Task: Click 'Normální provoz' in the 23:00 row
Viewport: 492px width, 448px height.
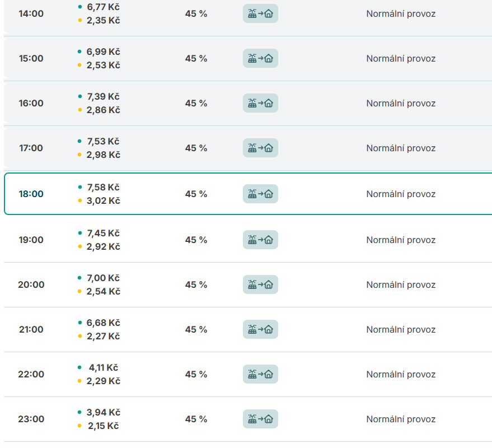Action: coord(401,419)
